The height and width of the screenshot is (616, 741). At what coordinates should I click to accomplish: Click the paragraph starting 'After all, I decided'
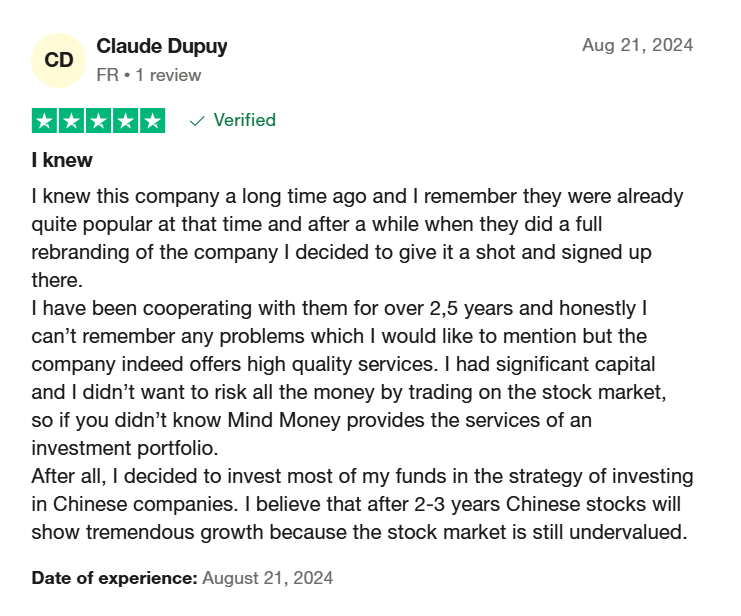tap(362, 504)
